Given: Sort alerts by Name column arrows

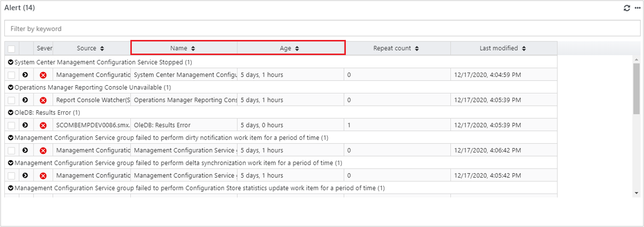Looking at the screenshot, I should tap(193, 48).
